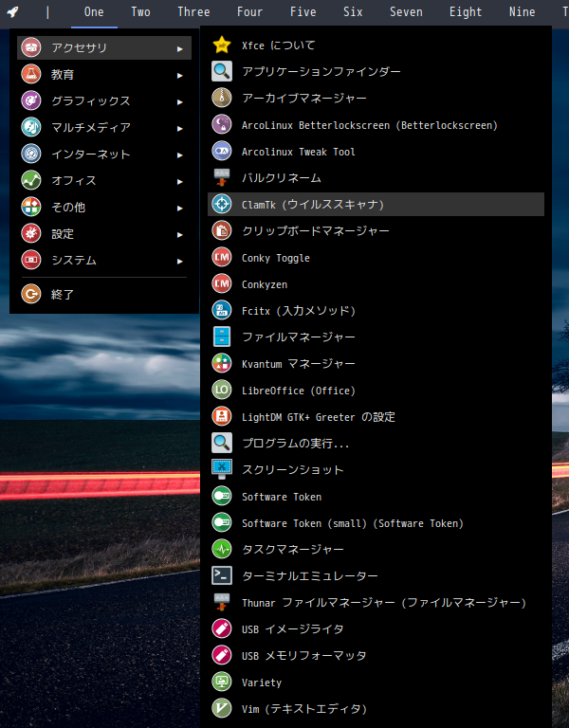Switch to workspace Two

pos(140,12)
